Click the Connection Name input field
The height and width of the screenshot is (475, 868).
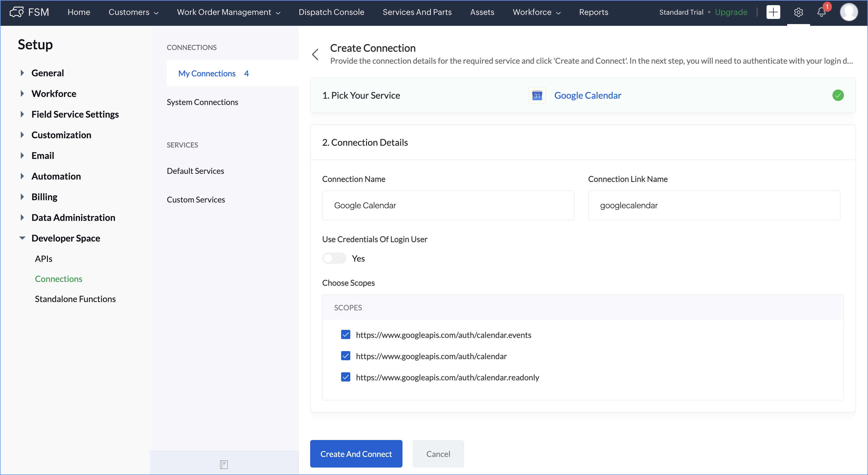coord(448,205)
